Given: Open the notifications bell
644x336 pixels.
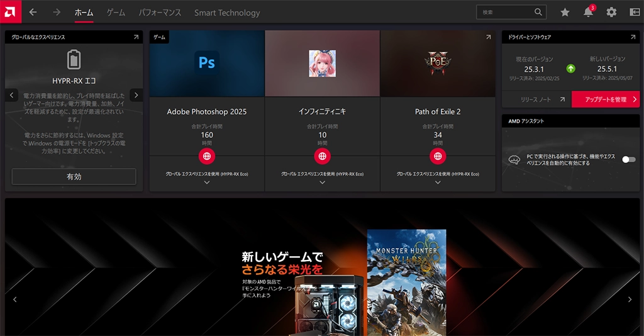Looking at the screenshot, I should click(588, 12).
